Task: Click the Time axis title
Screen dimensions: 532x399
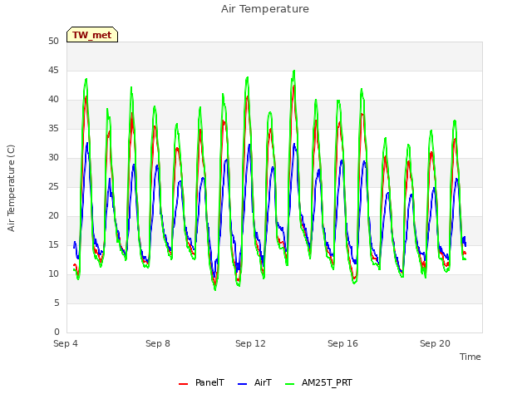Action: [x=470, y=357]
